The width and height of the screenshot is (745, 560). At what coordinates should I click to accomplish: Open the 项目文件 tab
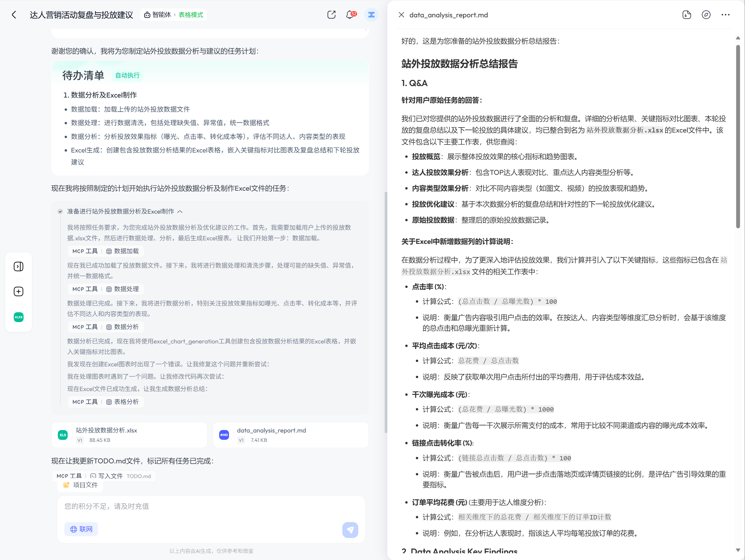81,485
